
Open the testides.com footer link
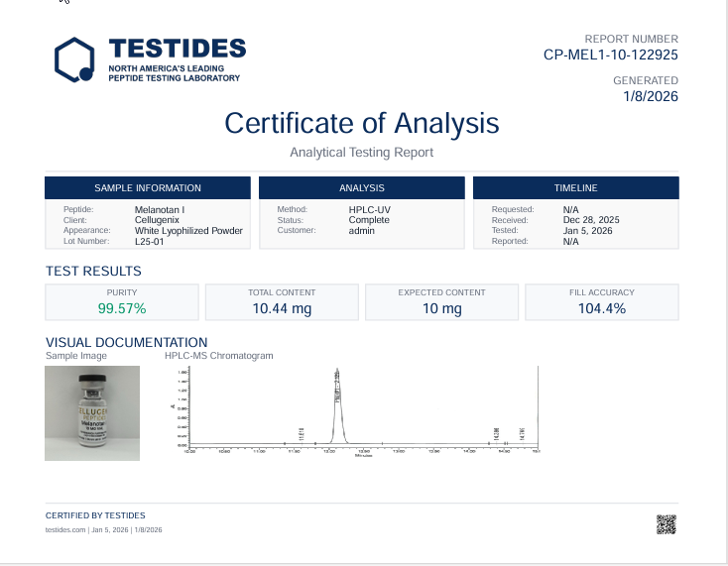click(65, 529)
